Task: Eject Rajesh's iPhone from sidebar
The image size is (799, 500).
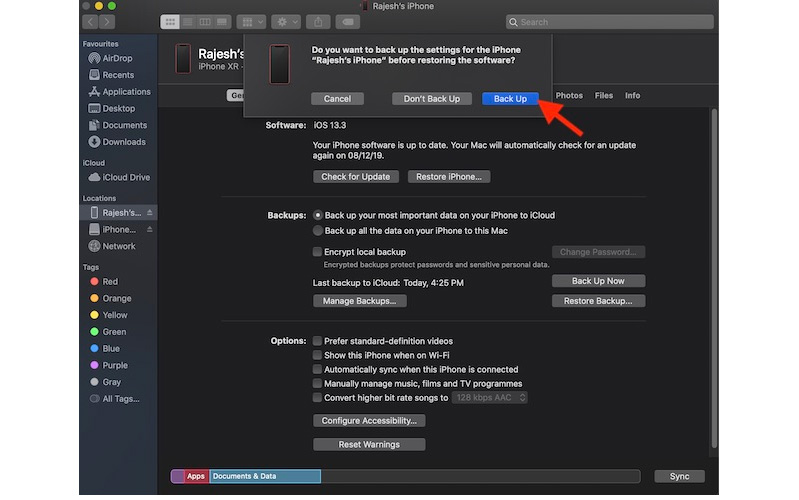Action: (150, 213)
